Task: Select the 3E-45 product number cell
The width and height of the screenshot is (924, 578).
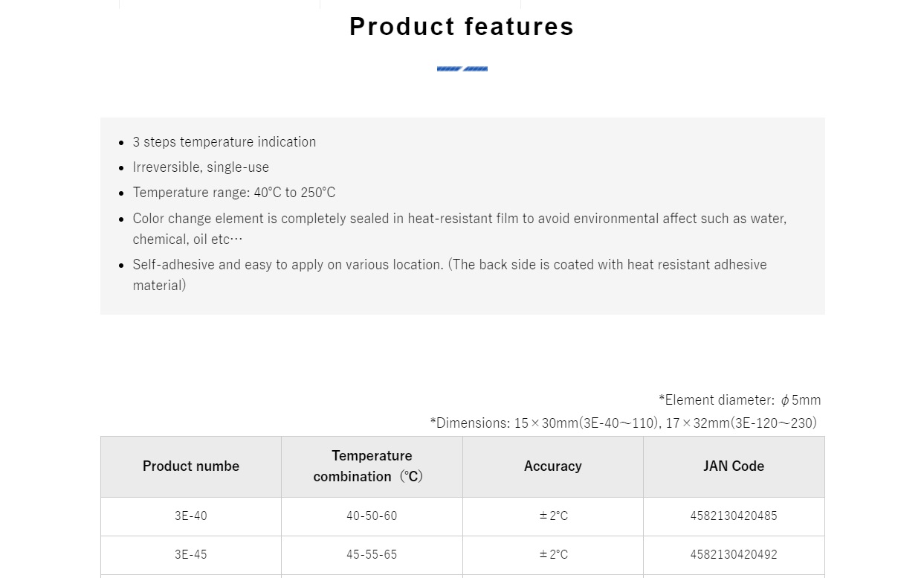Action: 191,555
